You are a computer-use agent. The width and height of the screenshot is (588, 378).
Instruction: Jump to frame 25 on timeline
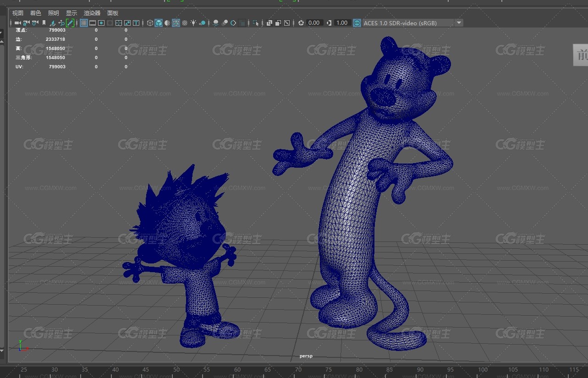pos(24,370)
